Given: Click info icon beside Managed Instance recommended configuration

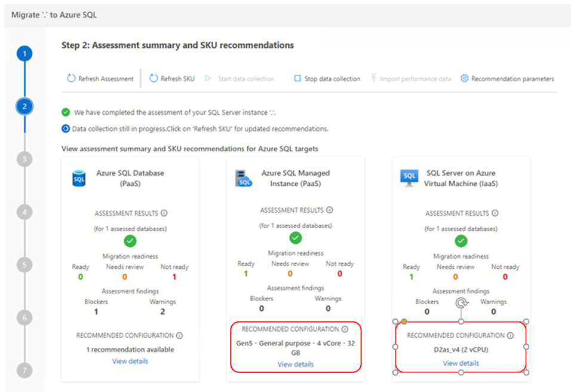Looking at the screenshot, I should tap(345, 329).
